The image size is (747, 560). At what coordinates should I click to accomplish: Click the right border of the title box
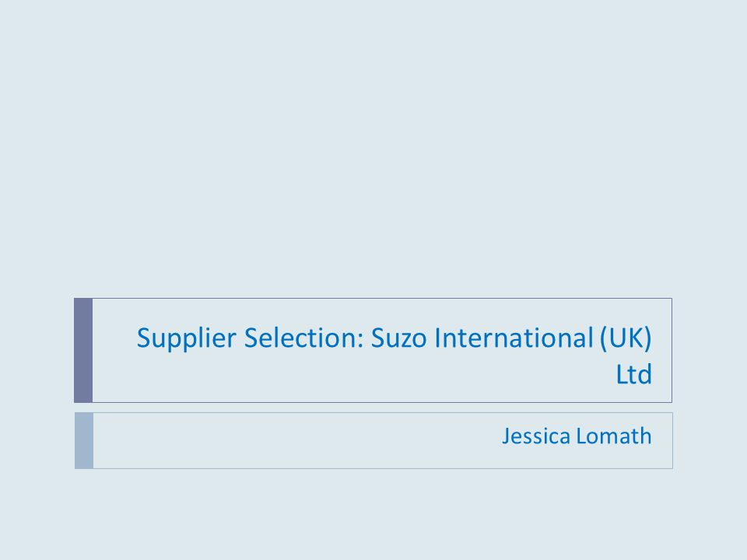[x=672, y=351]
